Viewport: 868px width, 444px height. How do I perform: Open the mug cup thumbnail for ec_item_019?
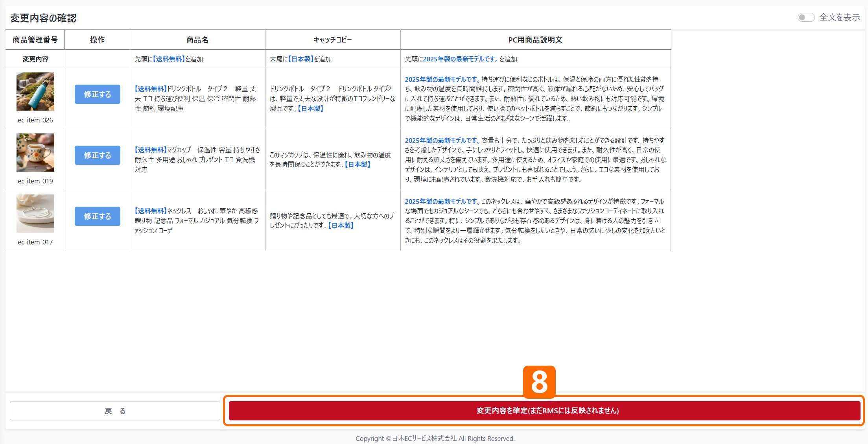[35, 152]
